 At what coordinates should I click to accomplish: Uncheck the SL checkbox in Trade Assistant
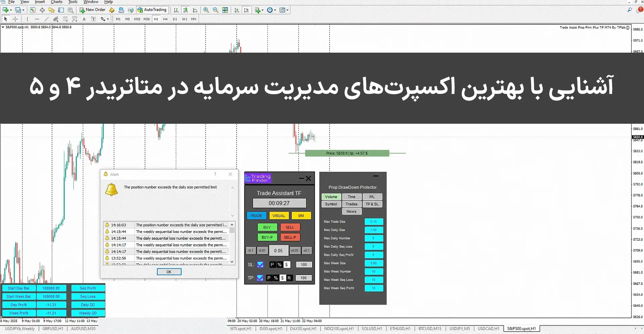coord(260,264)
